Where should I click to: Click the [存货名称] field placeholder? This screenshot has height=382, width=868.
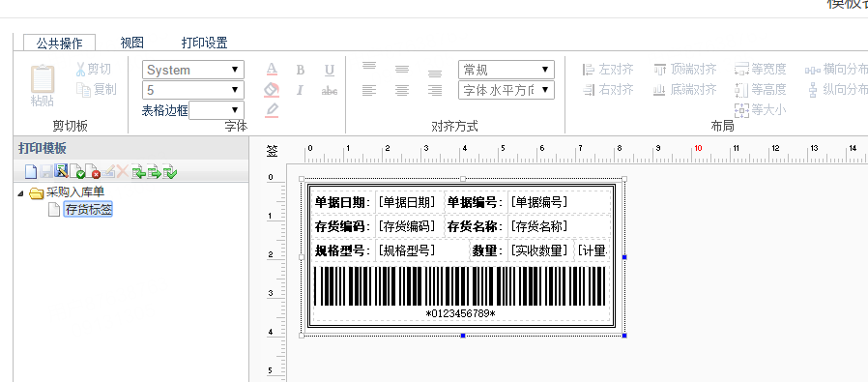539,226
